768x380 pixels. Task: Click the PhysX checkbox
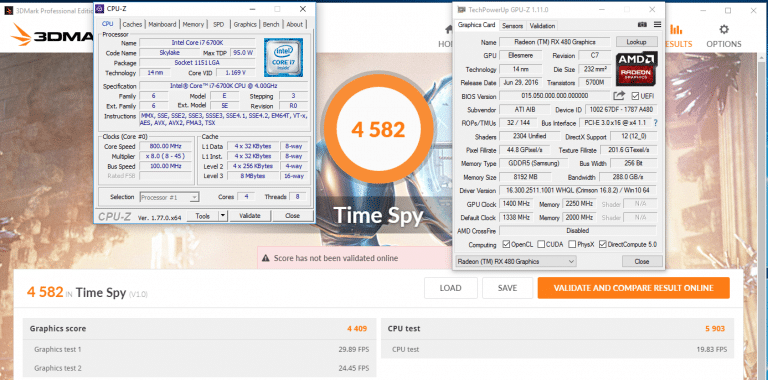(572, 244)
